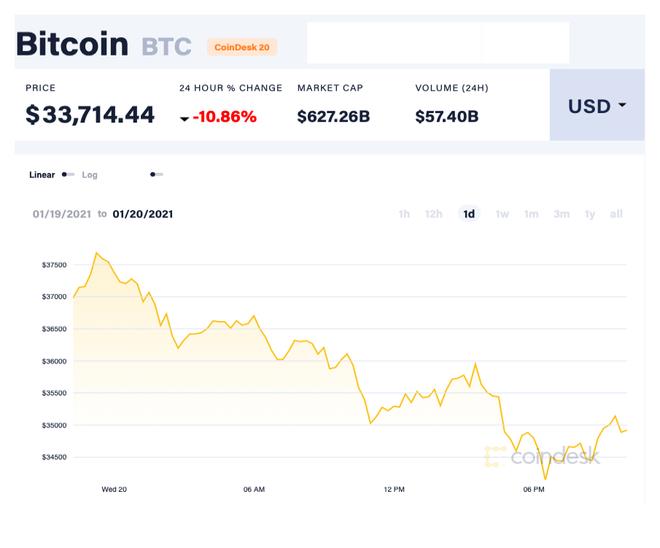Switch chart to 1m range

coord(532,214)
